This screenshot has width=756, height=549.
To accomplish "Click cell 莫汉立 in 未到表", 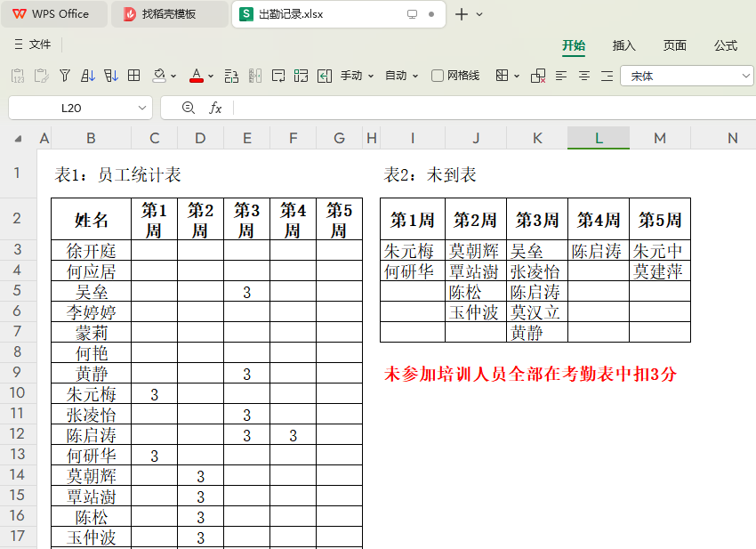I will pos(537,311).
